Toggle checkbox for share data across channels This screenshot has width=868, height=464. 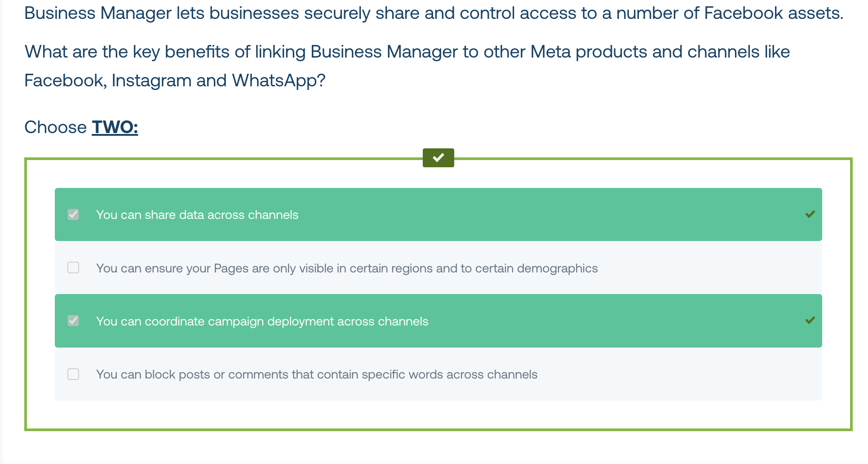73,214
